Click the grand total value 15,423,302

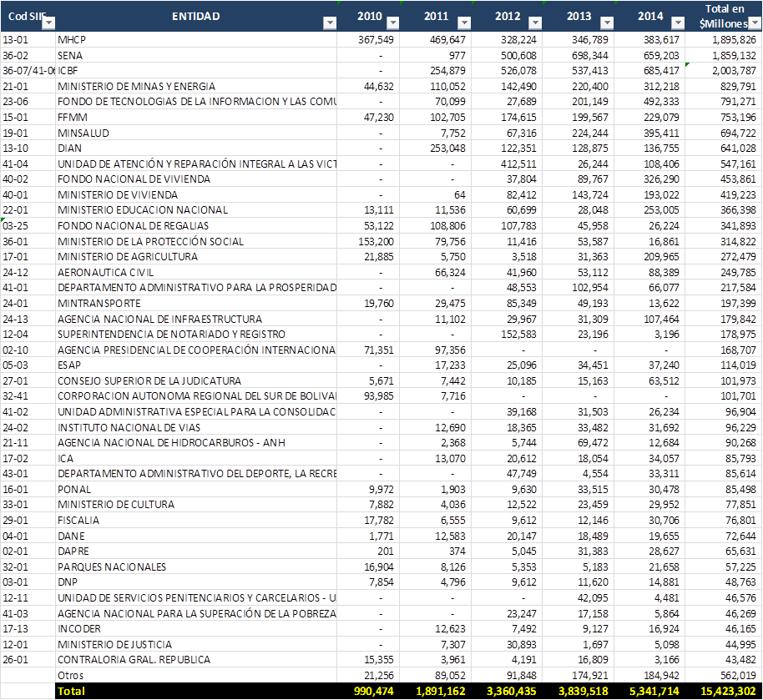(723, 691)
